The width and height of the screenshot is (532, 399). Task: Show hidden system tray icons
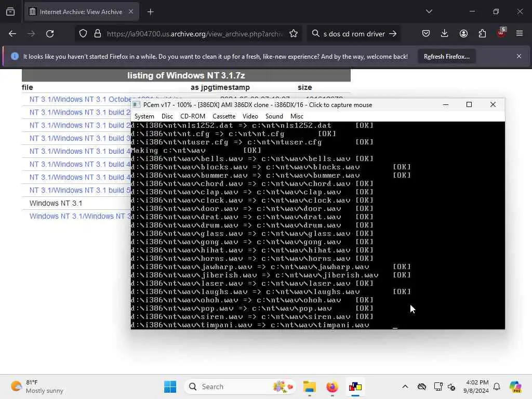pos(405,387)
